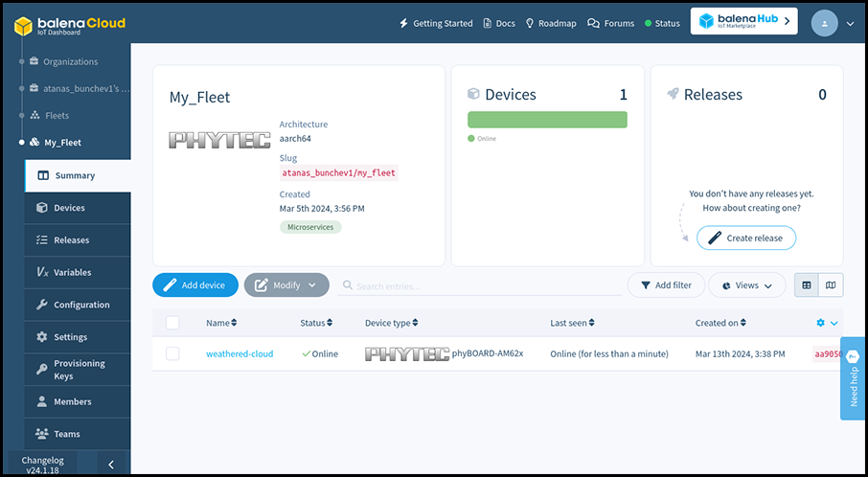This screenshot has width=868, height=477.
Task: Open the Members sidebar tab
Action: coord(78,401)
